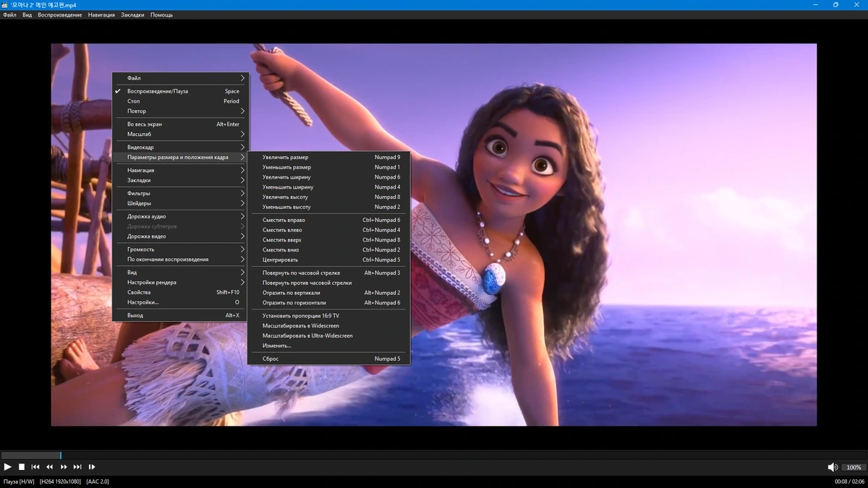Select Уменьшить высоту

[329, 207]
